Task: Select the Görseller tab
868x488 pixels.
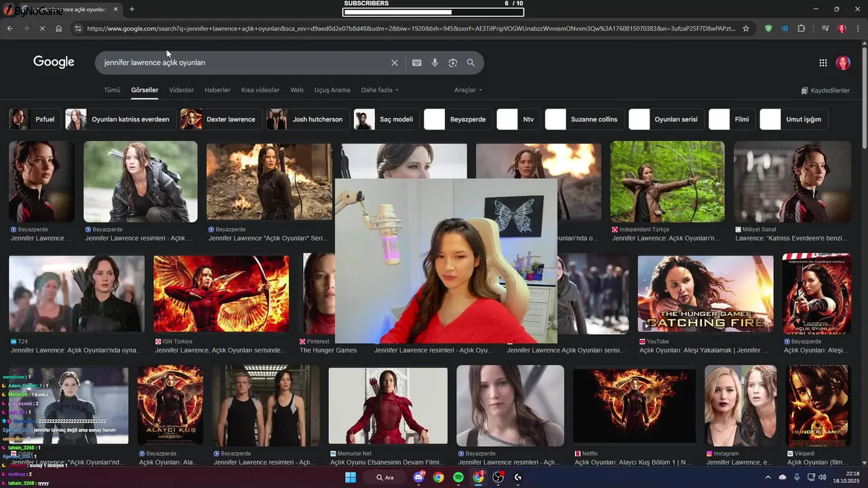Action: [x=144, y=90]
